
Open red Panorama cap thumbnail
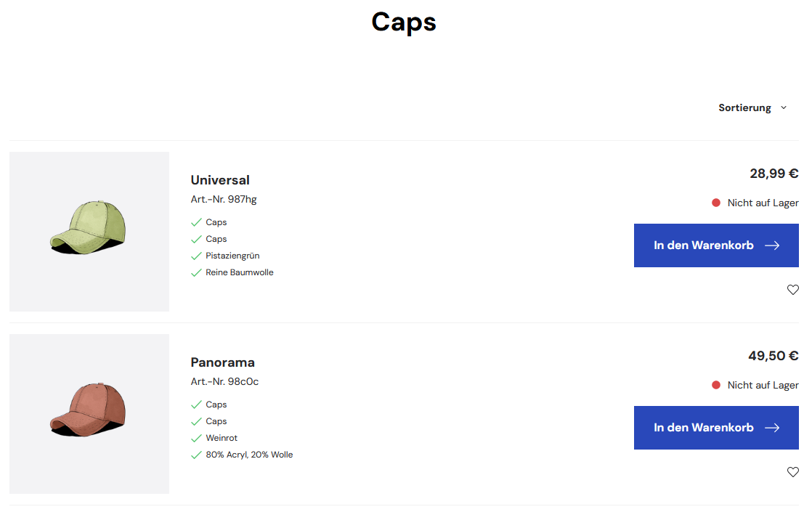point(89,414)
